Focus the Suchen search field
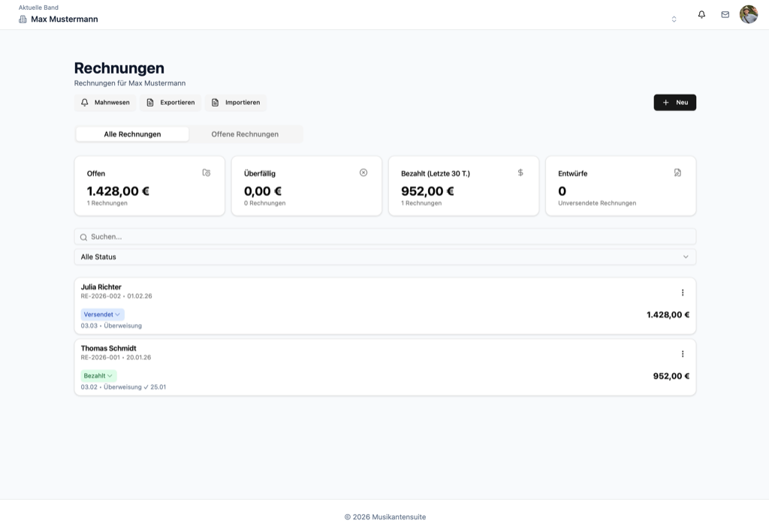 385,236
